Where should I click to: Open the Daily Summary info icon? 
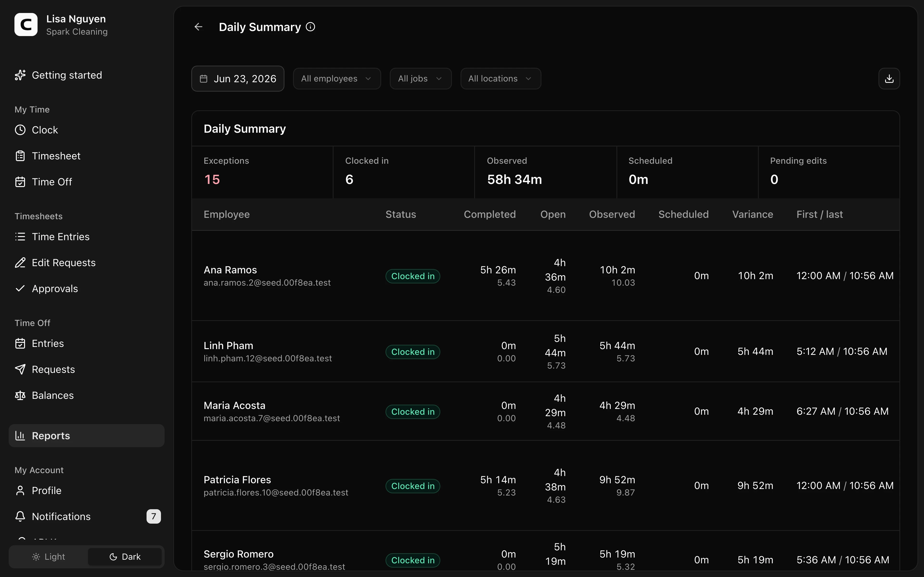click(x=310, y=27)
